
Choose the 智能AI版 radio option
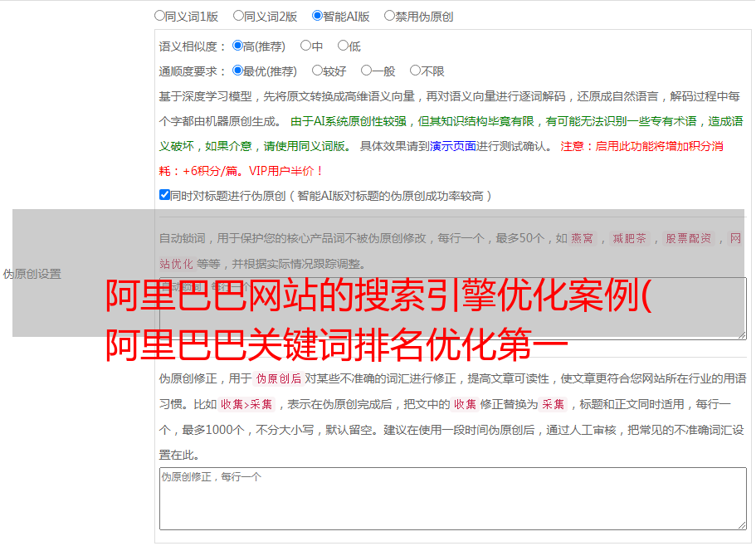317,16
